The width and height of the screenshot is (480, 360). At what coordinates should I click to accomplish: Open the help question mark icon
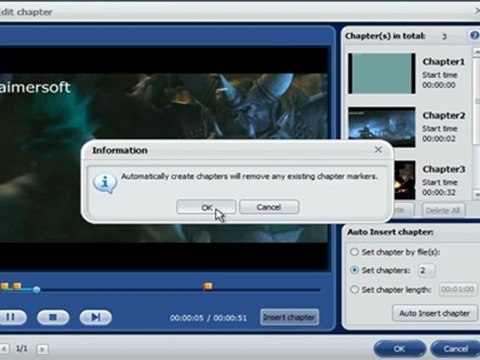(474, 35)
